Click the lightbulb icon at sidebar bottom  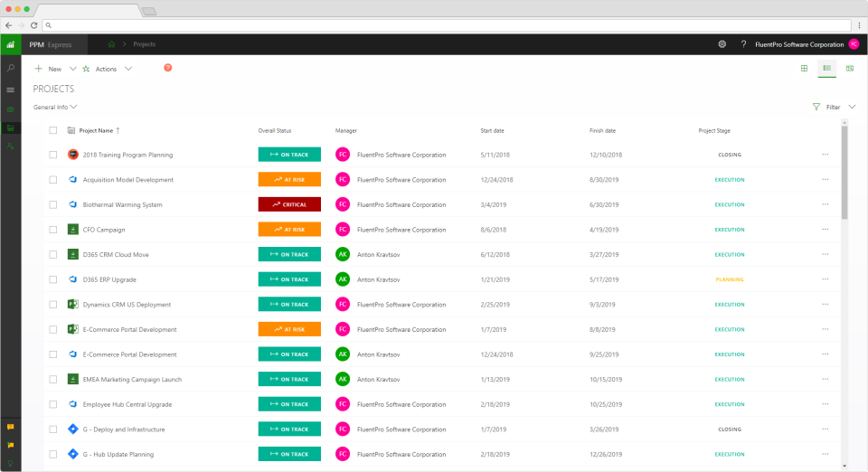(x=11, y=464)
